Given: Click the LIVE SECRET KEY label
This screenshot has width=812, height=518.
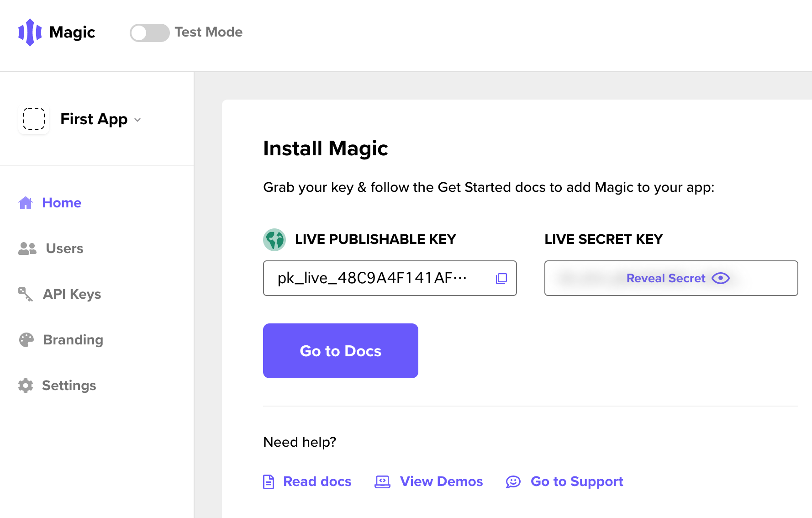Looking at the screenshot, I should (x=603, y=239).
